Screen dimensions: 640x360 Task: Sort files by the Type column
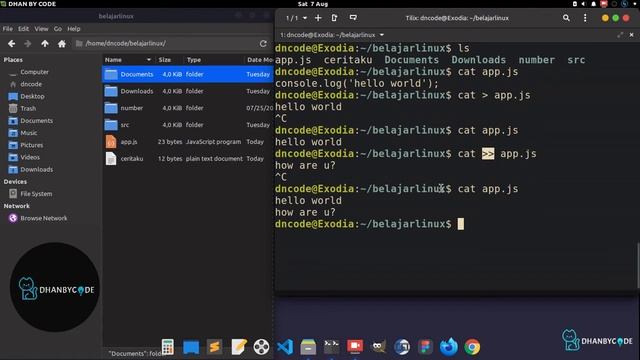point(213,60)
